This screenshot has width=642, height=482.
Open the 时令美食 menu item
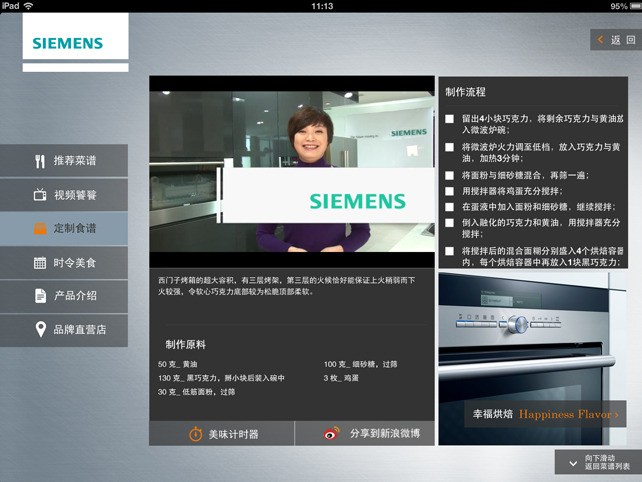(64, 263)
